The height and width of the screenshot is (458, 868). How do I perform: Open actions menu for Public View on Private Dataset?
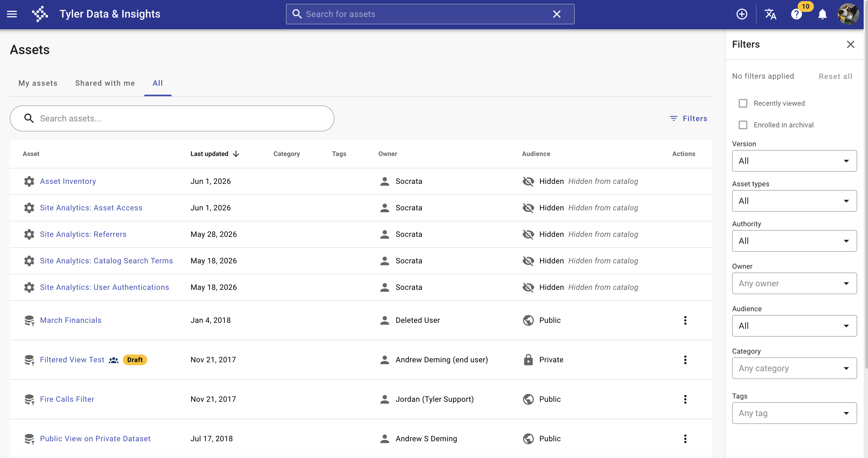(685, 439)
